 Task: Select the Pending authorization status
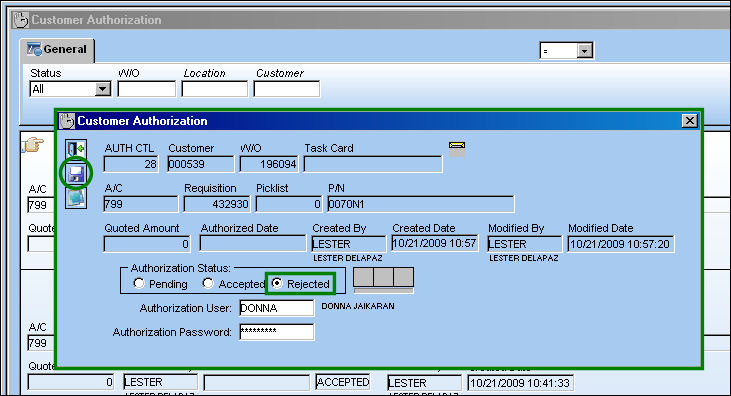(x=138, y=283)
